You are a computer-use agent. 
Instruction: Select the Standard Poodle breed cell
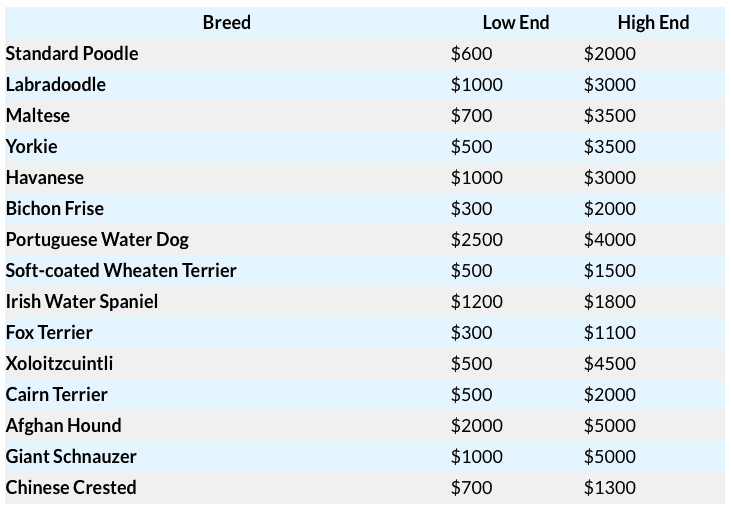pos(72,53)
